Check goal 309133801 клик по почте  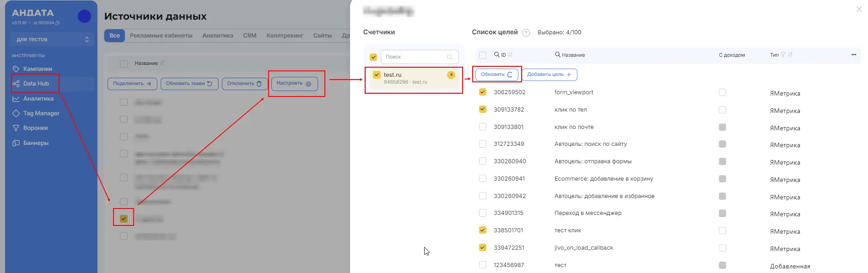click(483, 127)
